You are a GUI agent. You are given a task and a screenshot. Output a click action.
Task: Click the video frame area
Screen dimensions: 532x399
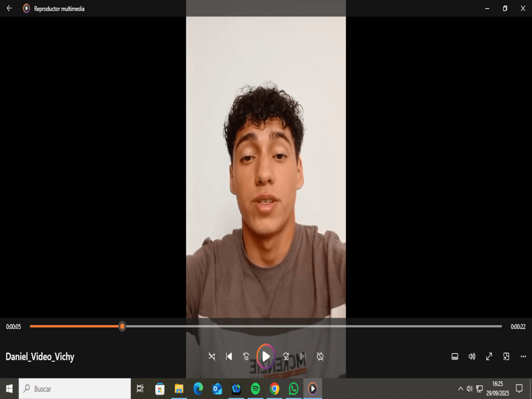[x=266, y=167]
